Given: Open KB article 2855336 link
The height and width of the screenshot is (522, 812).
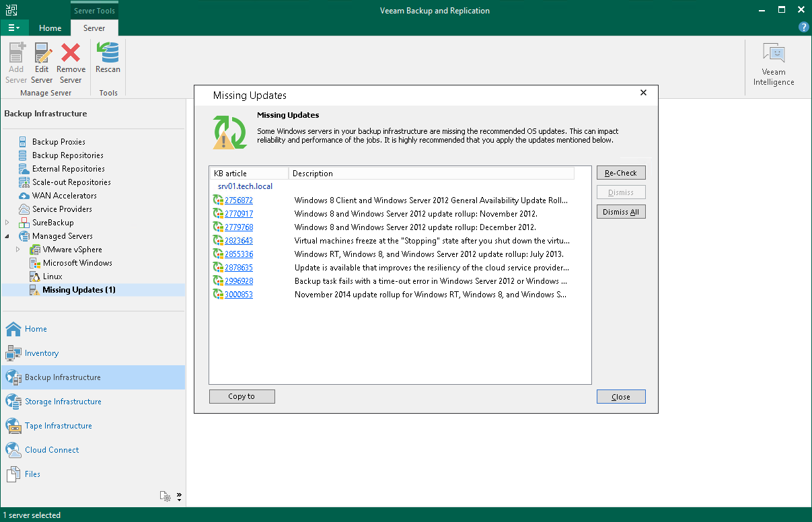Looking at the screenshot, I should click(239, 254).
